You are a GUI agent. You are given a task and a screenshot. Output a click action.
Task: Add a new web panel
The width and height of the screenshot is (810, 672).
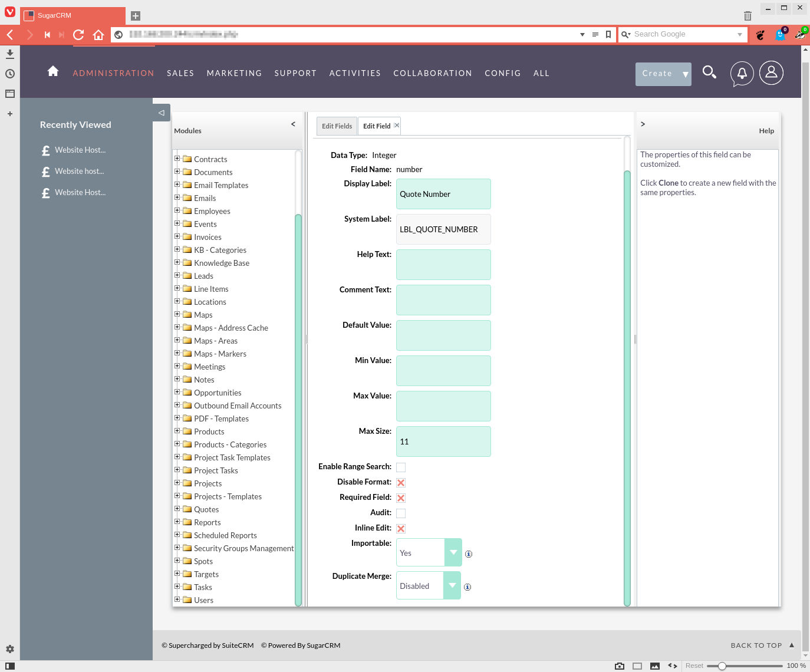10,114
